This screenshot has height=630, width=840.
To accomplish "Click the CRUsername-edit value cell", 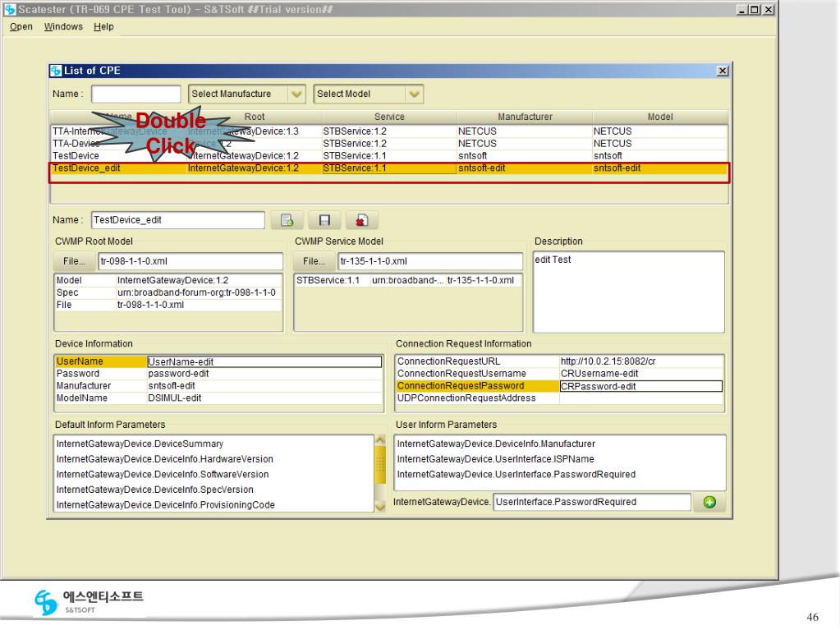I will pos(641,374).
